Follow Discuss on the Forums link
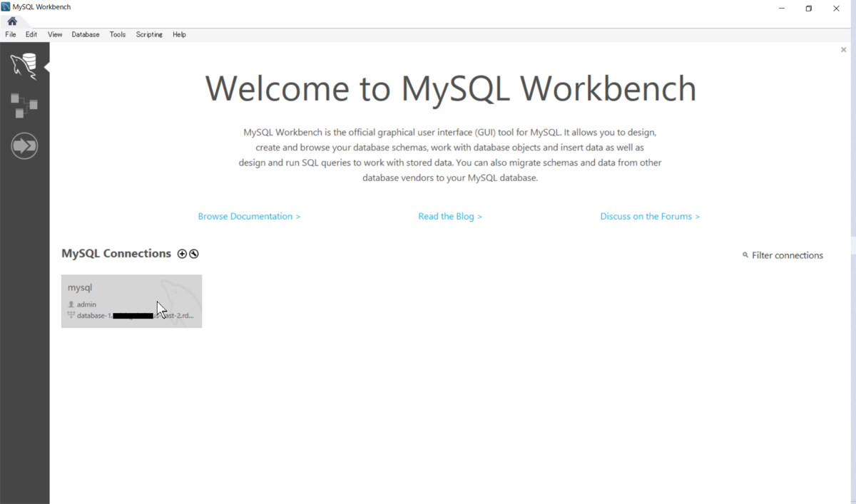 650,216
